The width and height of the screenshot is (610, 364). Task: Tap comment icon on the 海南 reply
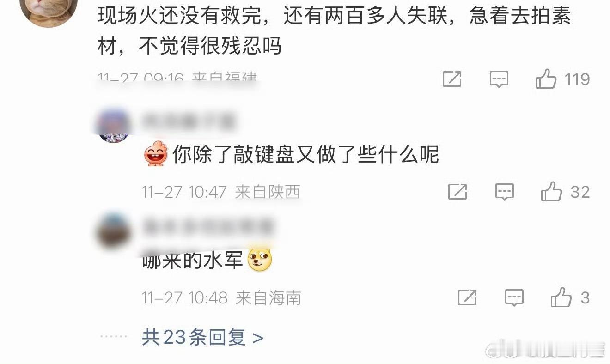point(514,297)
